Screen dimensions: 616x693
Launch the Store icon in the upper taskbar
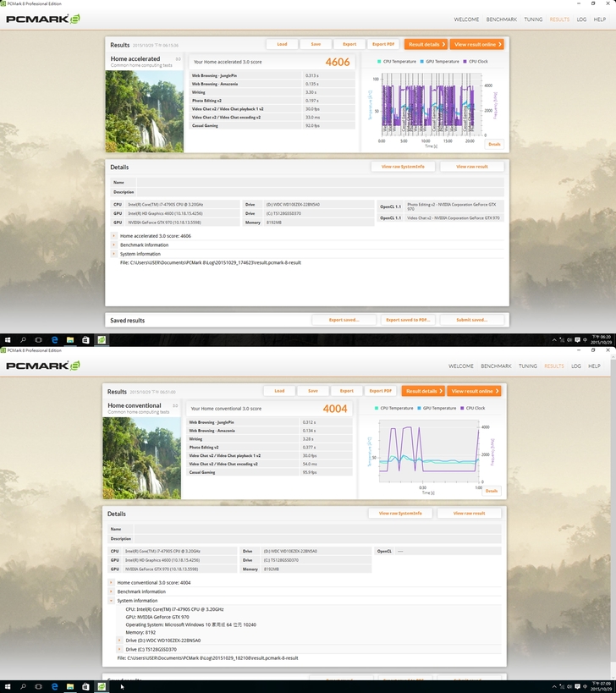pos(85,339)
